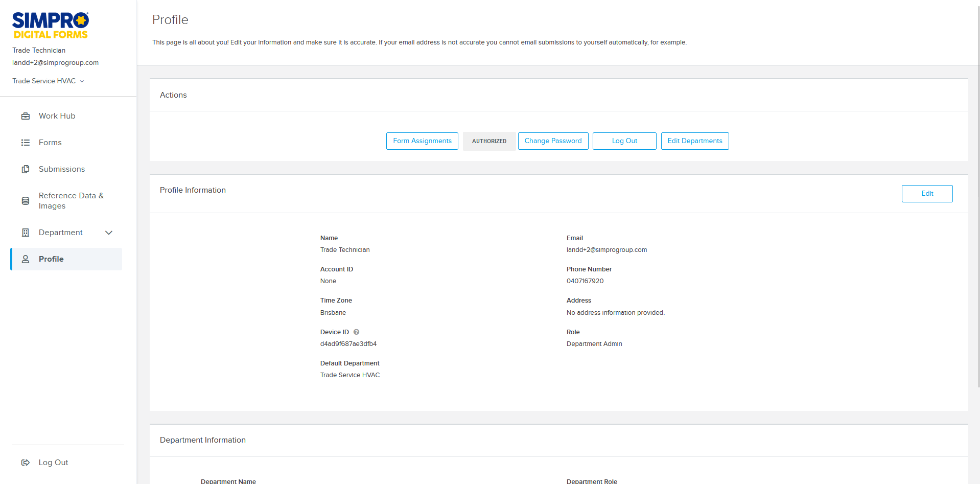Click the Actions section heading

click(173, 95)
